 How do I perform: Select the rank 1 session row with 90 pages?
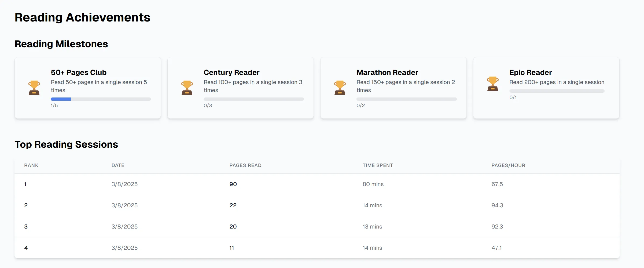click(x=317, y=184)
